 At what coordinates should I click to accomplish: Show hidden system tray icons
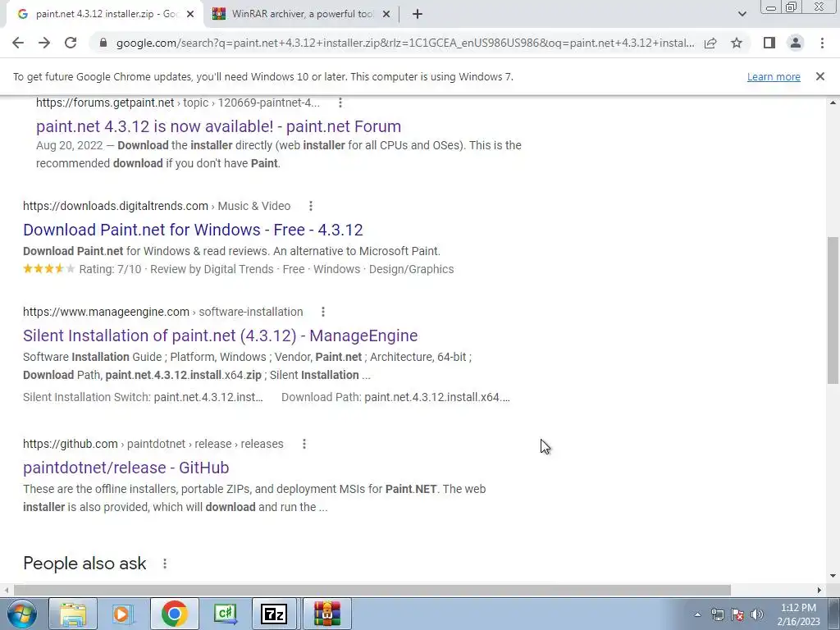(x=697, y=614)
